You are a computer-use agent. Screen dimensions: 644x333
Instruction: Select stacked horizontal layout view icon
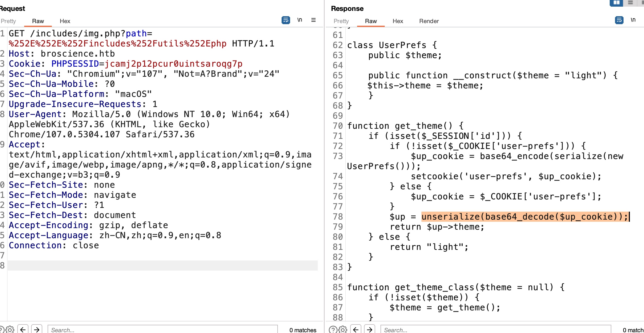click(630, 3)
